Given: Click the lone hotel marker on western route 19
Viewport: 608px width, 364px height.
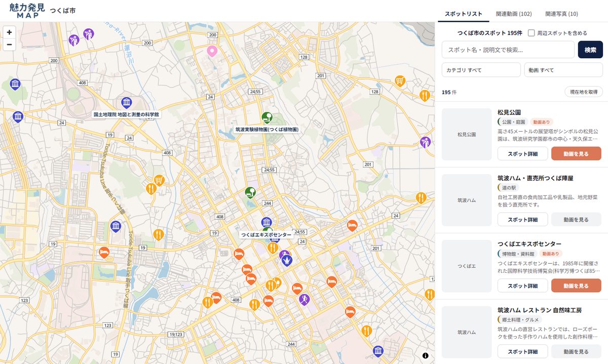Looking at the screenshot, I should (x=104, y=252).
